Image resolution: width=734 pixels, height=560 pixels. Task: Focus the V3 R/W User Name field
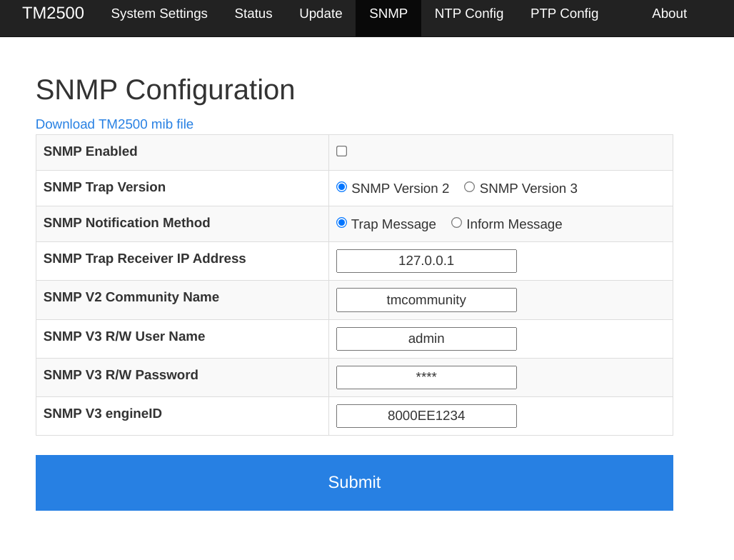(x=426, y=339)
